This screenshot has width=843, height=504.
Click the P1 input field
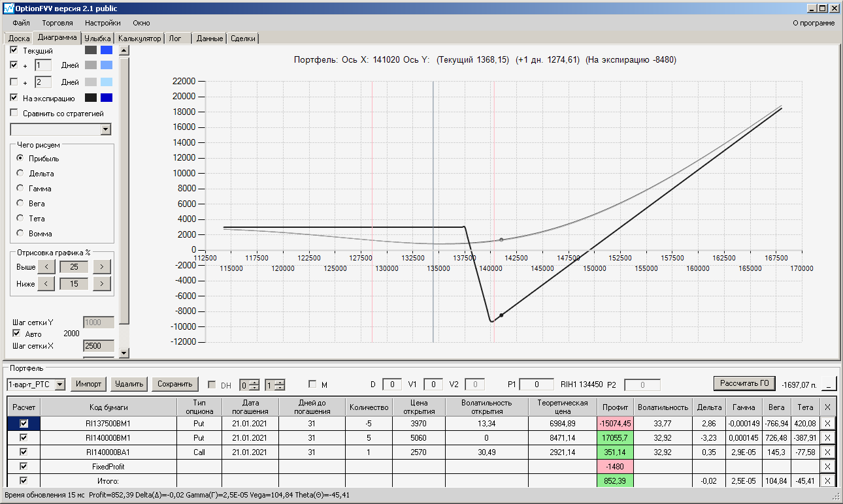coord(537,385)
